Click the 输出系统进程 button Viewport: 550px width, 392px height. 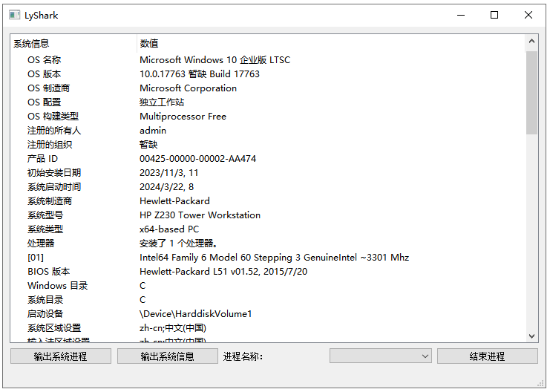coord(61,356)
